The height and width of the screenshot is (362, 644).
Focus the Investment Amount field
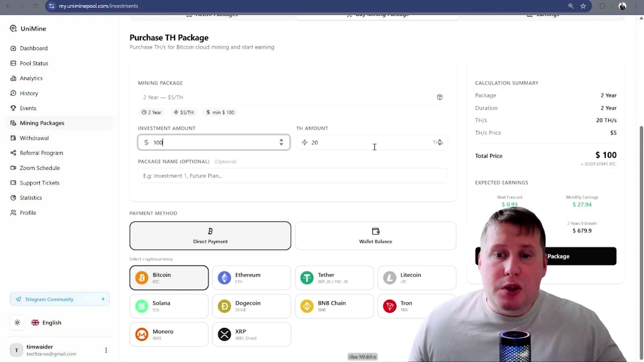pyautogui.click(x=214, y=142)
